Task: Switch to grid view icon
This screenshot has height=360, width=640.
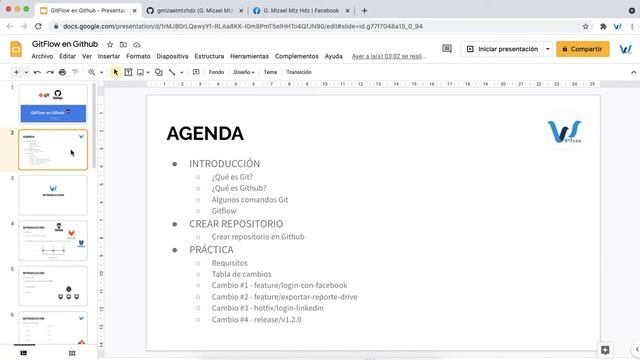Action: (72, 353)
